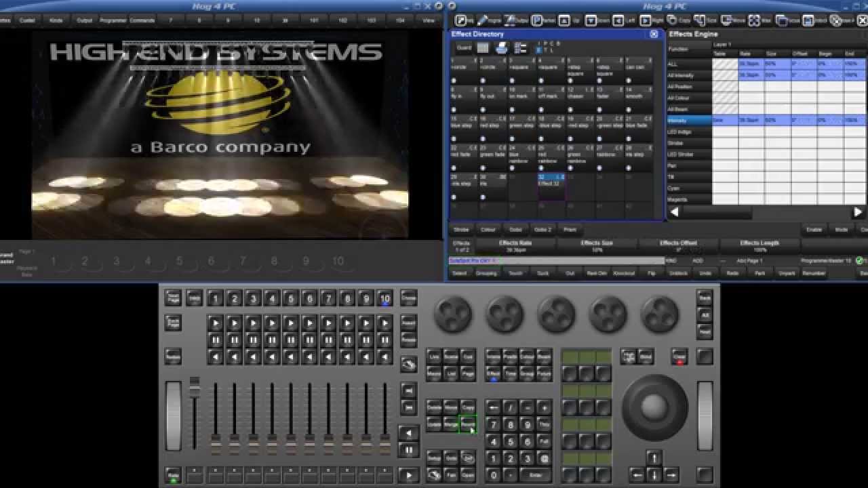Click Effects Engine left scroll arrow
This screenshot has height=488, width=868.
(x=675, y=212)
